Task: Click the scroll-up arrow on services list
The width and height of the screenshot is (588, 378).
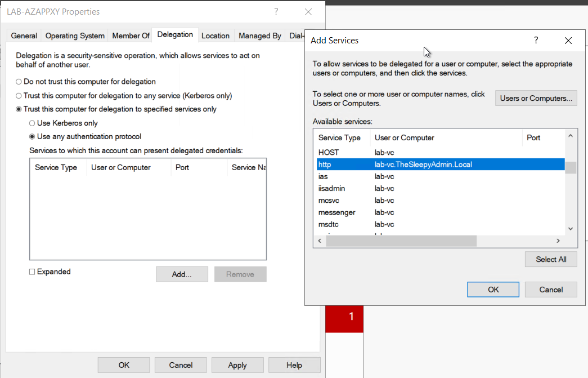Action: (x=570, y=135)
